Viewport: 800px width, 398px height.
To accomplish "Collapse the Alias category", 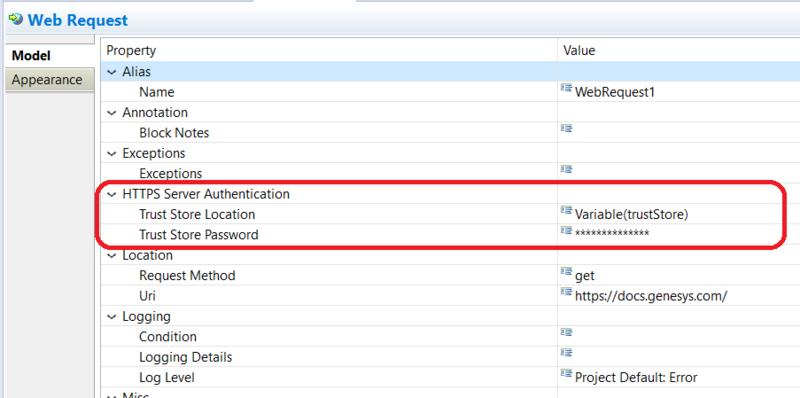I will [x=112, y=72].
